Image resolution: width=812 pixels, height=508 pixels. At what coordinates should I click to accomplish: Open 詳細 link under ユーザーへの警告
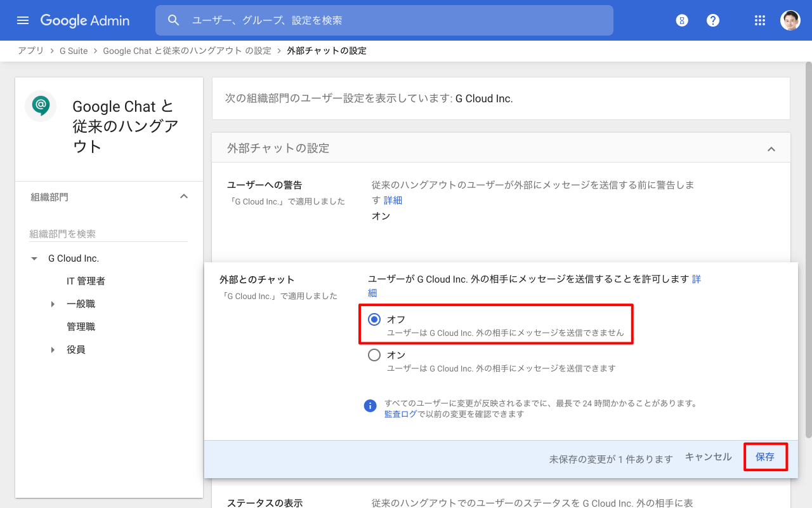393,200
